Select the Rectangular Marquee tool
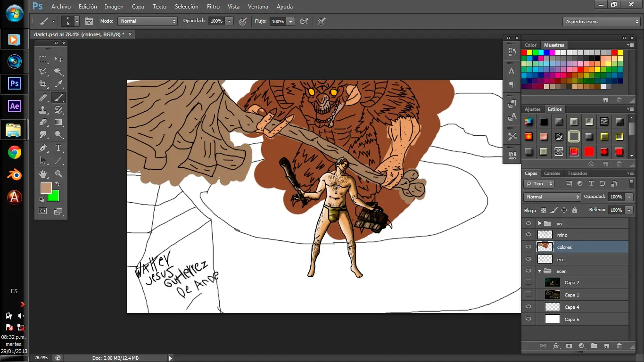This screenshot has height=362, width=644. pos(43,59)
